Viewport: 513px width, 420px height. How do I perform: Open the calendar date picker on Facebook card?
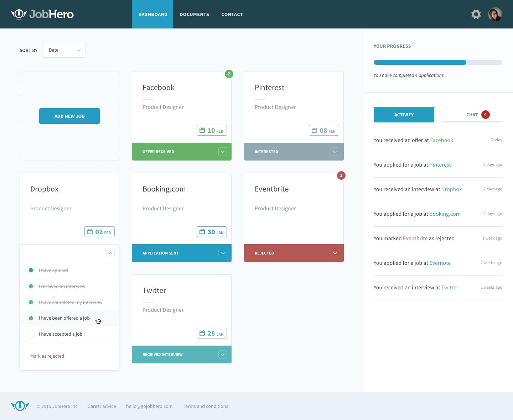(212, 130)
